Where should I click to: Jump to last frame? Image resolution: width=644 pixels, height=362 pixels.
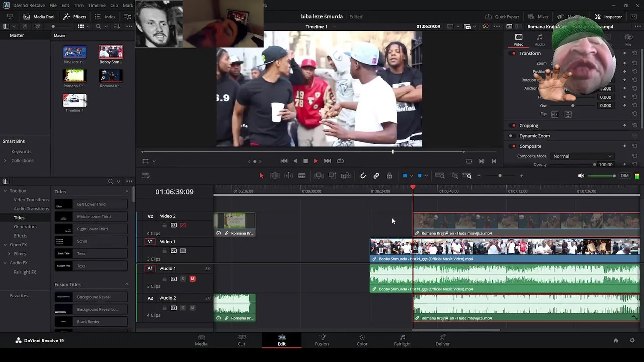pyautogui.click(x=327, y=161)
